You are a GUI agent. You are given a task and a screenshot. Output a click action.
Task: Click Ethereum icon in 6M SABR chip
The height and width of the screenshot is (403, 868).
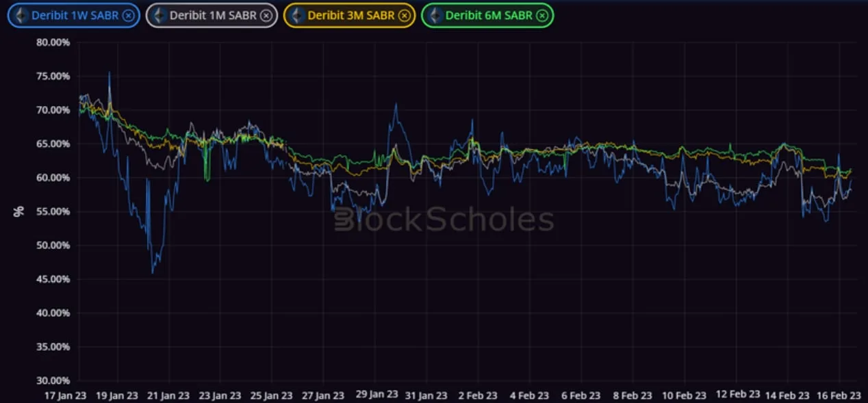[x=434, y=15]
